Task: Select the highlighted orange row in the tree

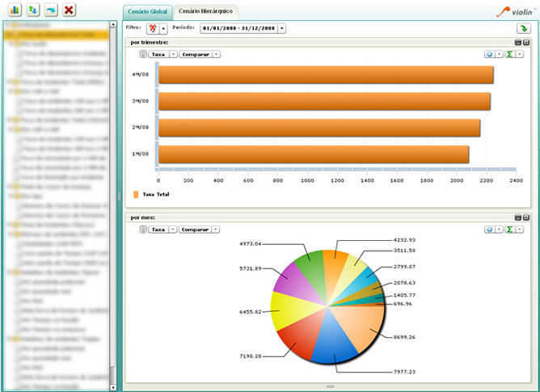Action: pos(56,35)
